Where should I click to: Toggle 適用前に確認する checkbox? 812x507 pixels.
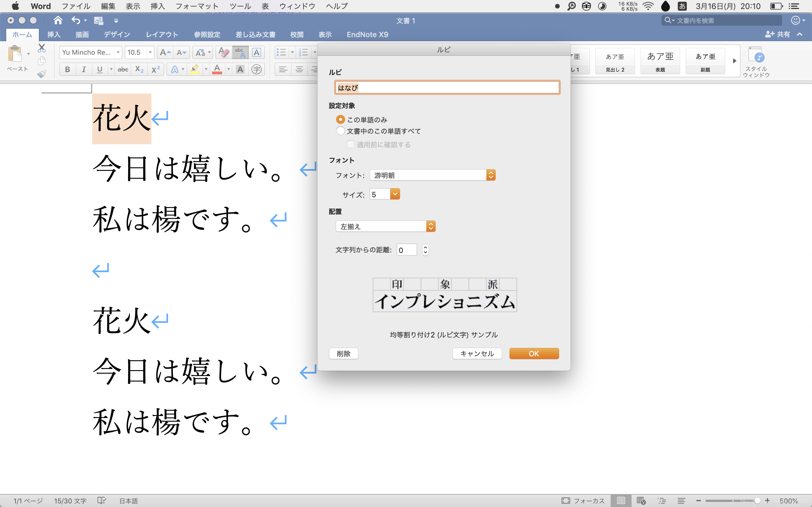[x=351, y=144]
